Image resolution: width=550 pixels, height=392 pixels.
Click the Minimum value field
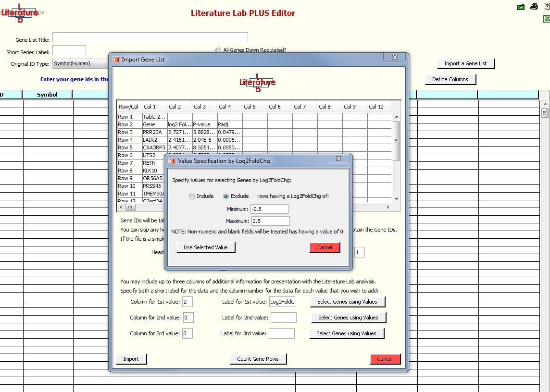pyautogui.click(x=269, y=209)
